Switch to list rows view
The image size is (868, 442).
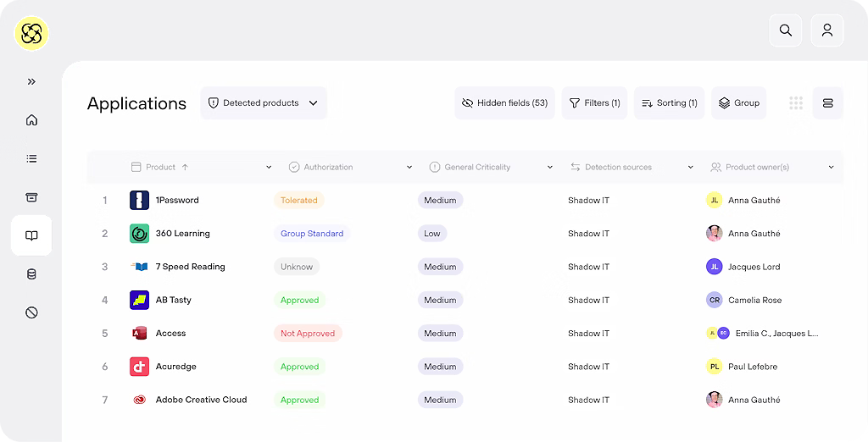(x=828, y=103)
